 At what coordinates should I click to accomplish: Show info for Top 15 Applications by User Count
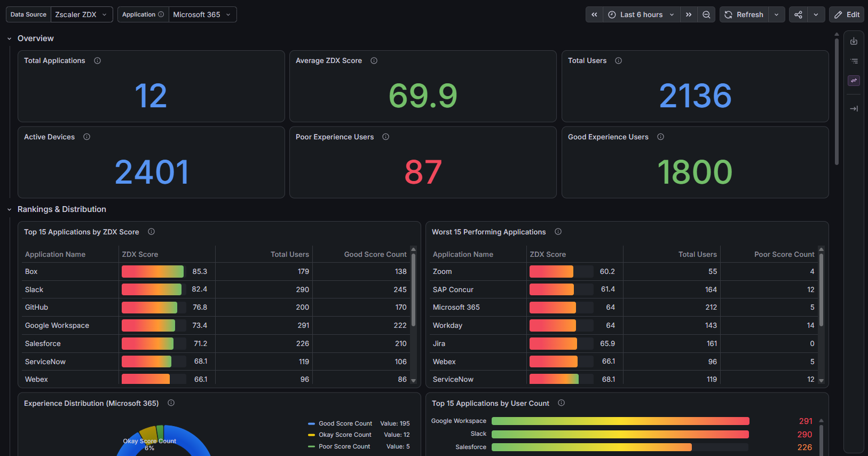coord(561,403)
